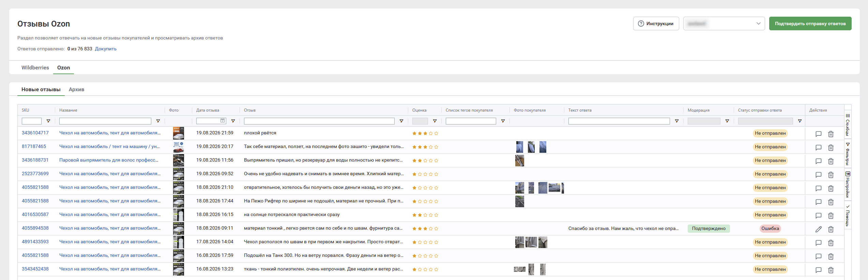Image resolution: width=868 pixels, height=280 pixels.
Task: Open the Статус отправки ответа select box
Action: tap(765, 121)
